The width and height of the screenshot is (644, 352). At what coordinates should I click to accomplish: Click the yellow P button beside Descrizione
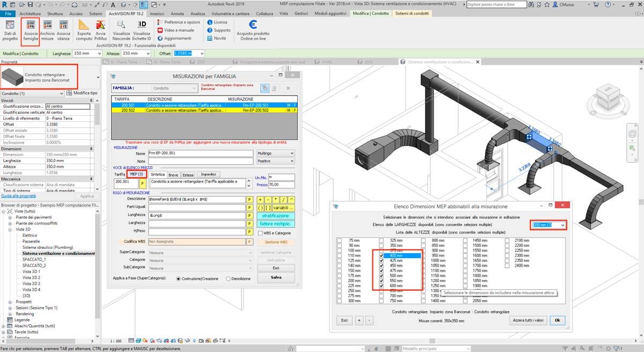pyautogui.click(x=249, y=199)
